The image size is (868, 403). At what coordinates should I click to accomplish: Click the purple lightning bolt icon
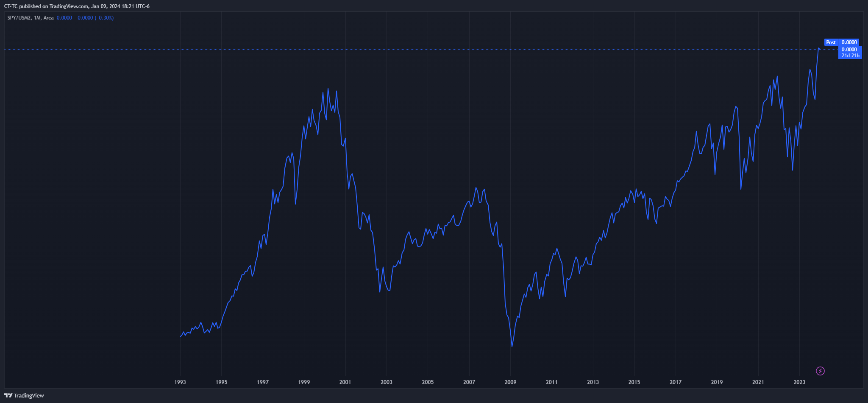820,371
